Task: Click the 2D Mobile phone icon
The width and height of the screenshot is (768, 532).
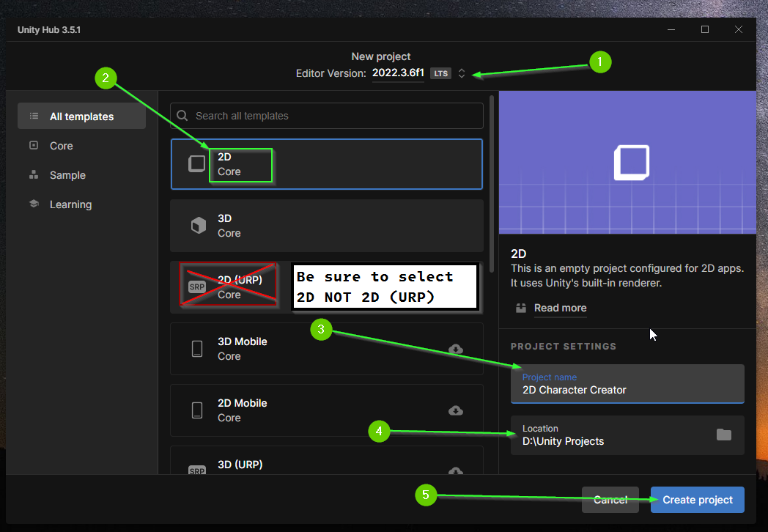Action: (196, 410)
